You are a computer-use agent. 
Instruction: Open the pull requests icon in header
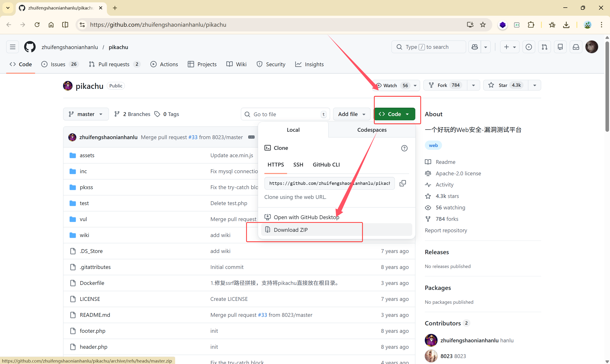click(x=544, y=47)
